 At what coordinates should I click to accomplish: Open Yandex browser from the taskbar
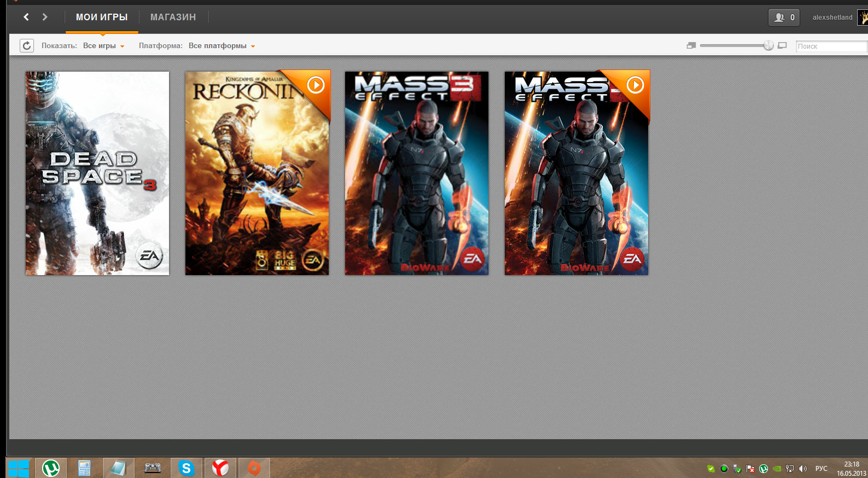220,468
